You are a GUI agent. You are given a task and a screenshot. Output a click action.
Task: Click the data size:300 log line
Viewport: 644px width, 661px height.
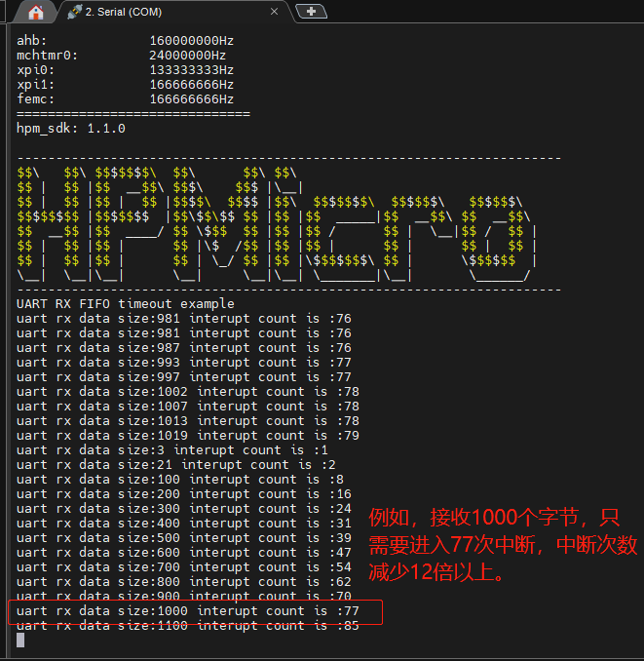pyautogui.click(x=183, y=508)
